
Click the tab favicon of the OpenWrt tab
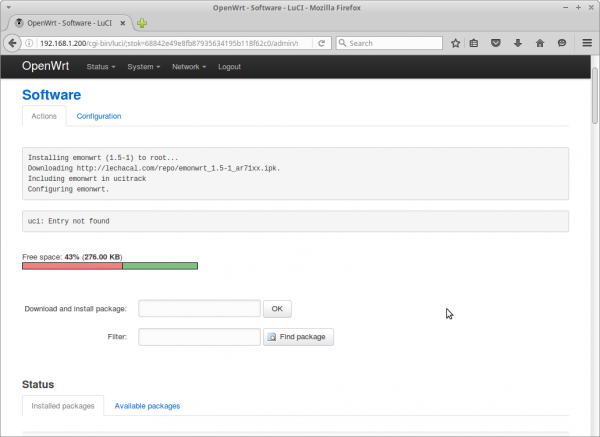19,23
